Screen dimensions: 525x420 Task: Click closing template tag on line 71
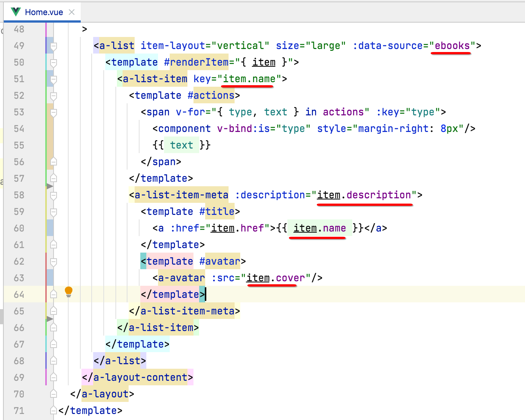click(91, 411)
